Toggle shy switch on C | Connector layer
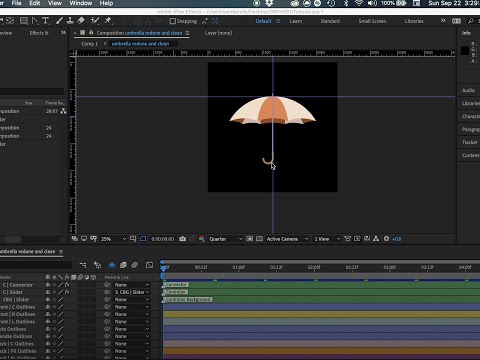The height and width of the screenshot is (360, 480). (48, 285)
